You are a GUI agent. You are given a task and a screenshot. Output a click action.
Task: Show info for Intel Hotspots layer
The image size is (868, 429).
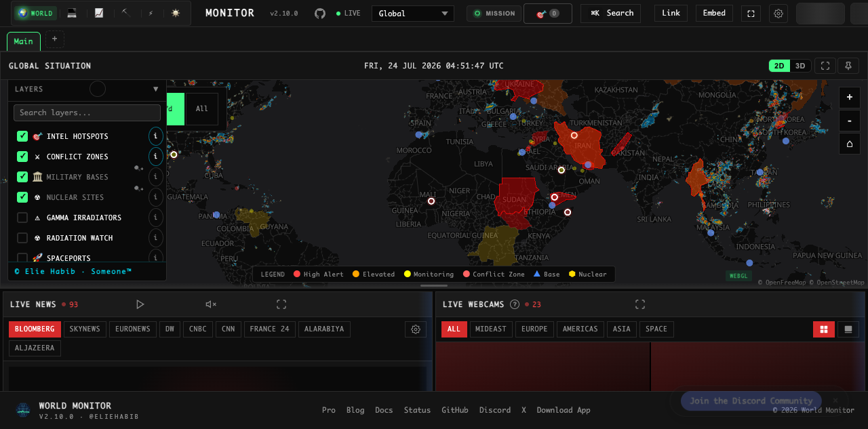click(156, 136)
